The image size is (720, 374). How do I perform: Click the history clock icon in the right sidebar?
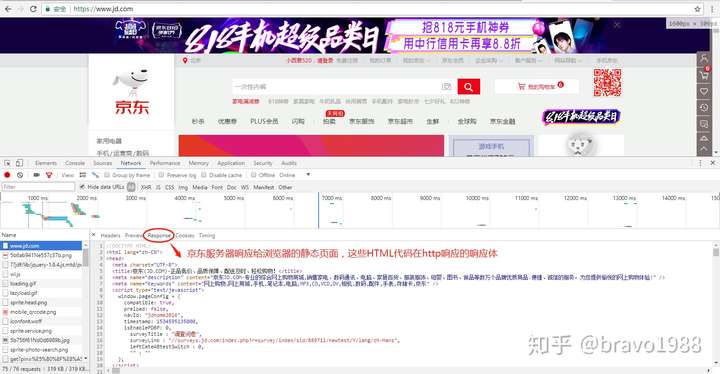point(703,108)
